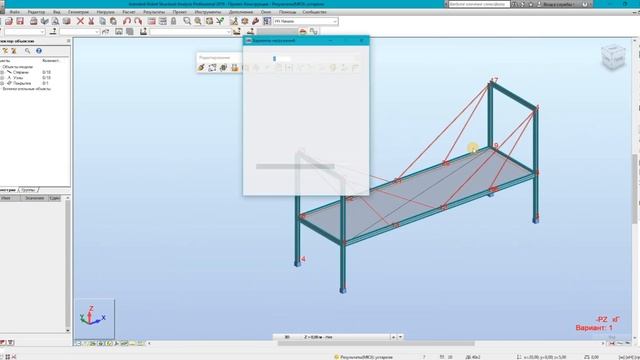Viewport: 640px width, 360px height.
Task: Open the Инструменты menu
Action: pyautogui.click(x=208, y=12)
